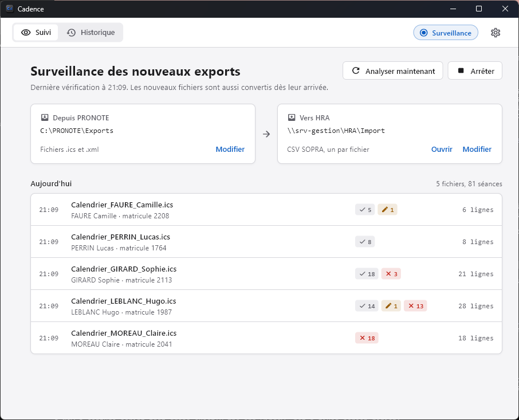This screenshot has height=420, width=519.
Task: Click 'Fichiers .ics et .xml' label
Action: (69, 150)
